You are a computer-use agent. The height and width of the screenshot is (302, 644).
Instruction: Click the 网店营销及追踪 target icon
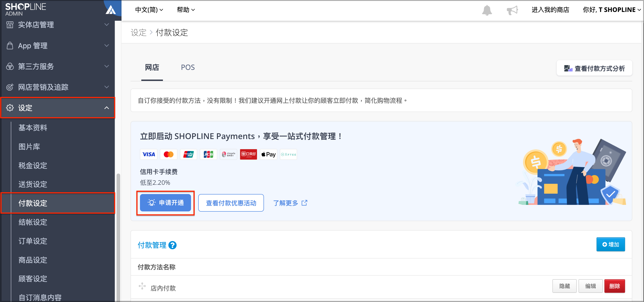pyautogui.click(x=10, y=87)
